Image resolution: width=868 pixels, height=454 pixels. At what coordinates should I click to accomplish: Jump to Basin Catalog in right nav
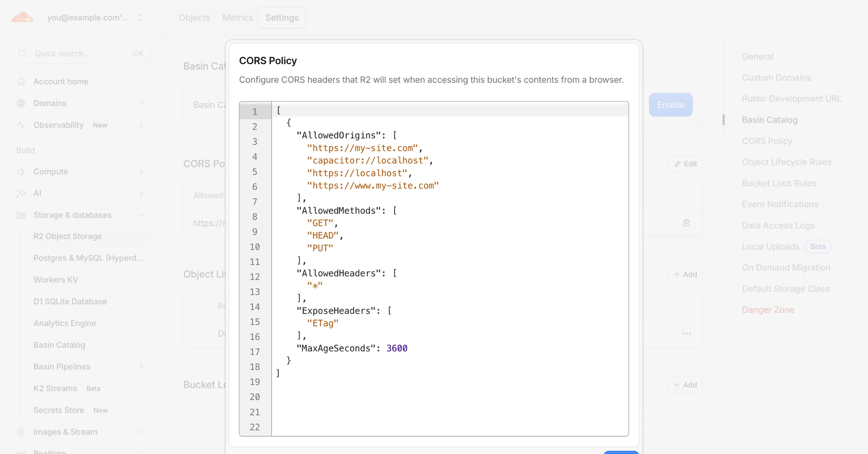[769, 120]
